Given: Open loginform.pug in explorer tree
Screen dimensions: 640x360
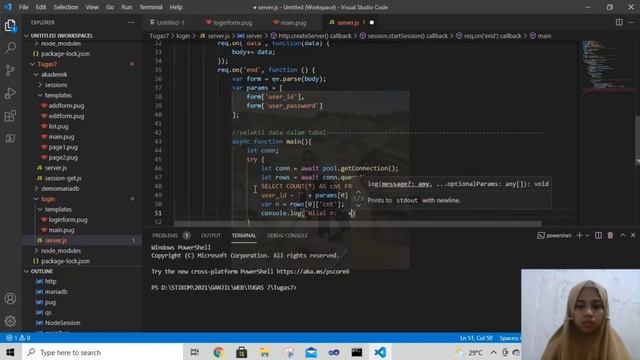Looking at the screenshot, I should (68, 220).
